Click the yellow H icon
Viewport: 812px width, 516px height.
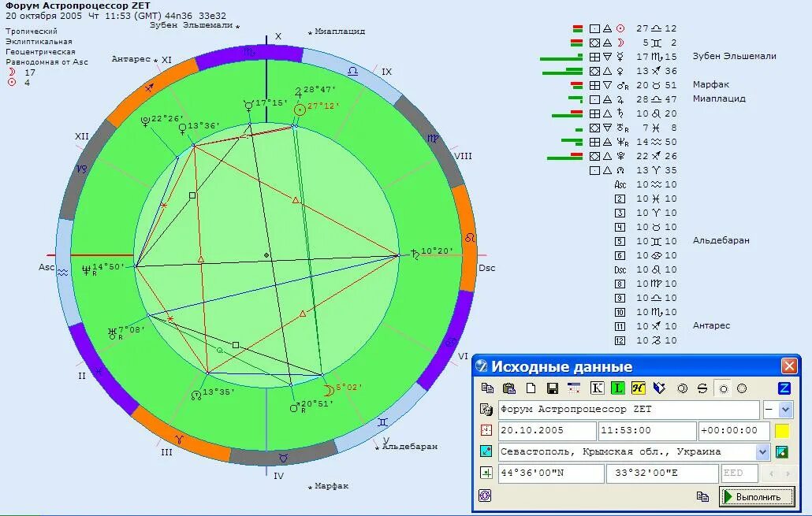pyautogui.click(x=638, y=388)
